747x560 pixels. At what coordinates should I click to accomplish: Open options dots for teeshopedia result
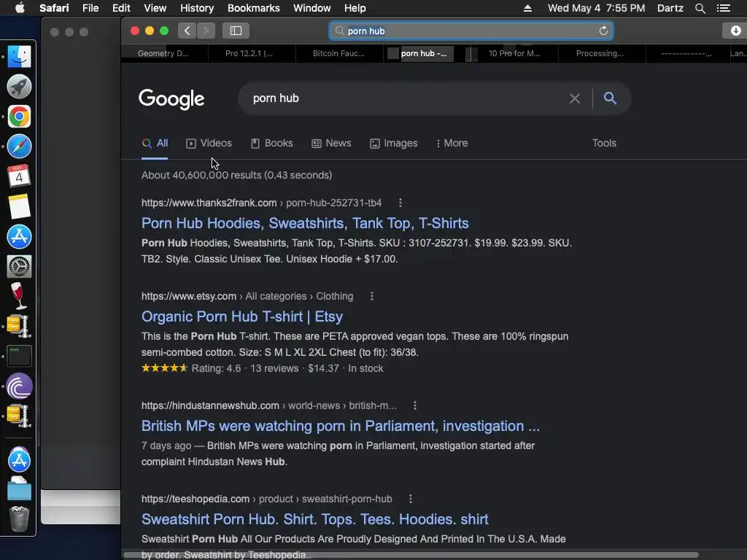click(x=411, y=499)
